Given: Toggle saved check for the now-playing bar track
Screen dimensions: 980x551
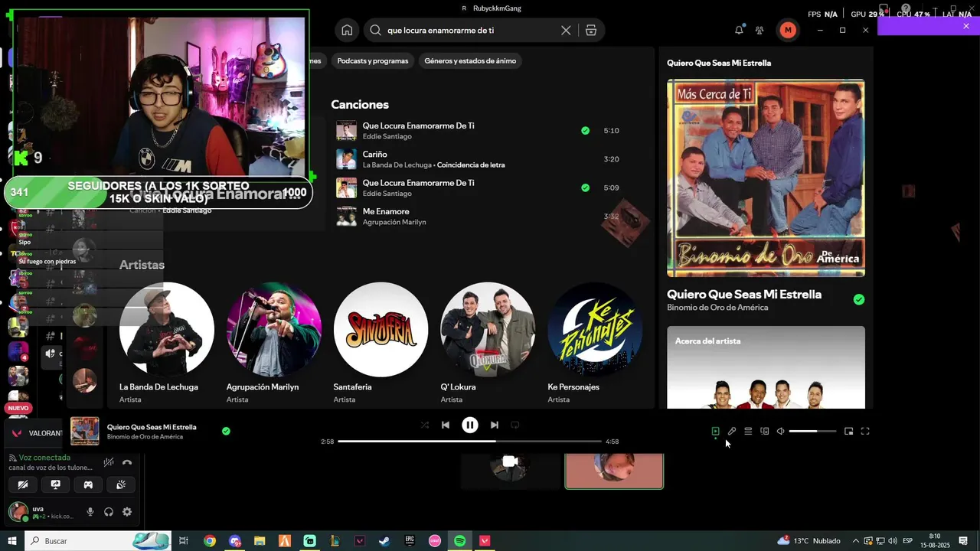Looking at the screenshot, I should [226, 431].
